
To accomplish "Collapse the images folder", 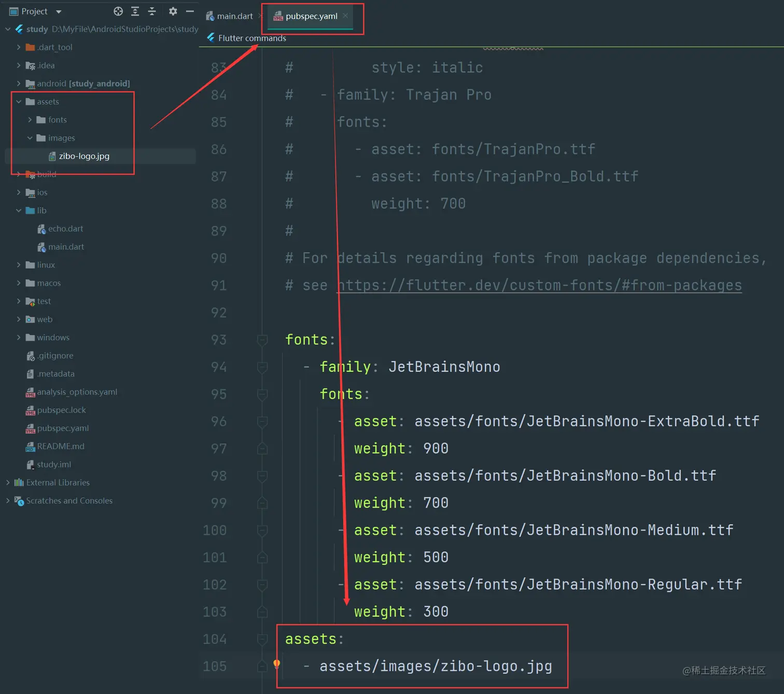I will tap(30, 138).
